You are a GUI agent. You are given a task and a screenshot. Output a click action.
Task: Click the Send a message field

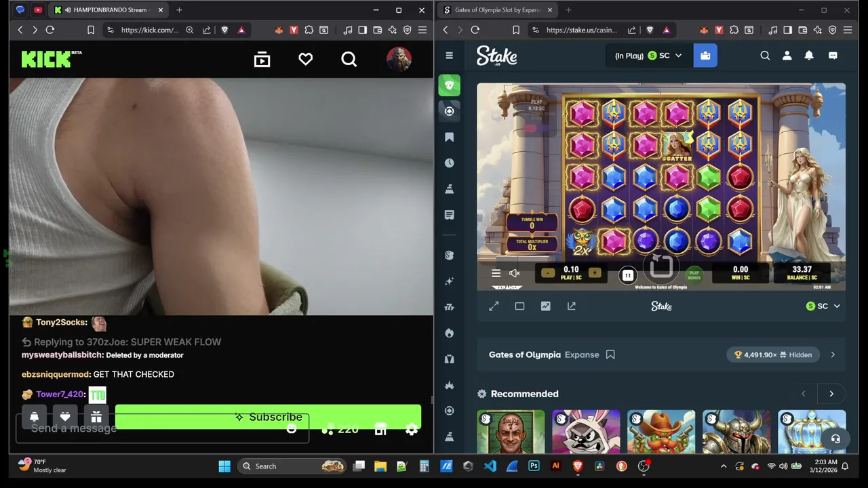pyautogui.click(x=163, y=428)
